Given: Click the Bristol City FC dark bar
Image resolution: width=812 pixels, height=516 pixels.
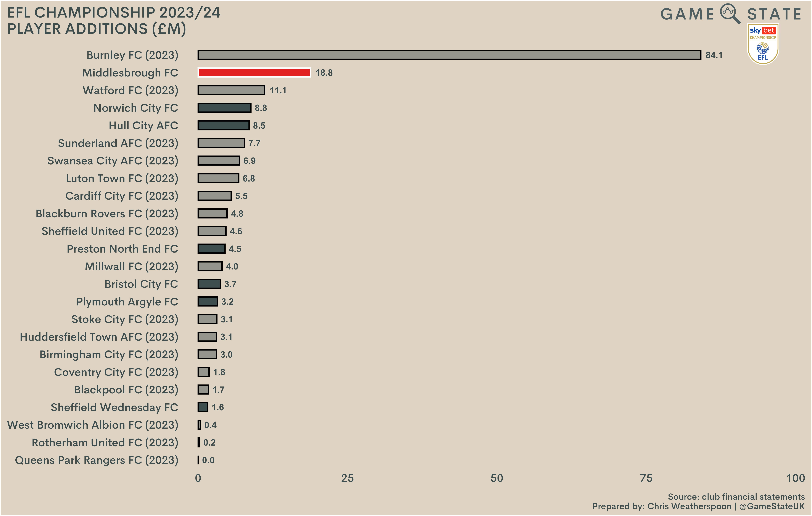Looking at the screenshot, I should 209,284.
